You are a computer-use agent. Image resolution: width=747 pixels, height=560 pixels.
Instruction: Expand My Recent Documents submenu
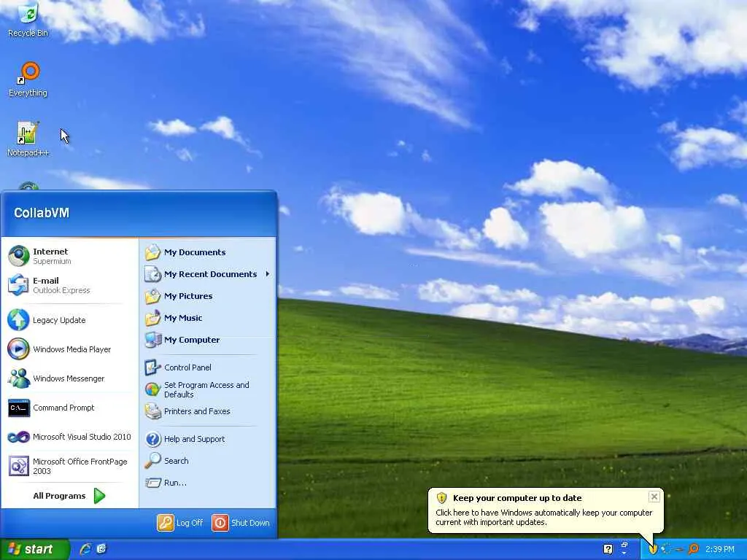[207, 274]
